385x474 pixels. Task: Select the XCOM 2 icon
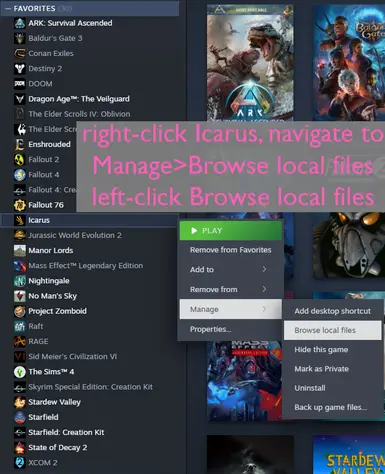point(20,463)
